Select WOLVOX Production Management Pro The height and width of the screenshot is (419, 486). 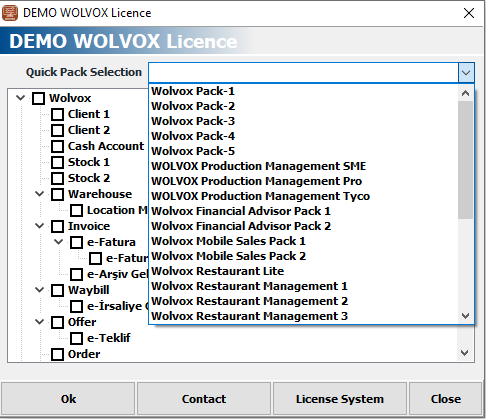(303, 181)
